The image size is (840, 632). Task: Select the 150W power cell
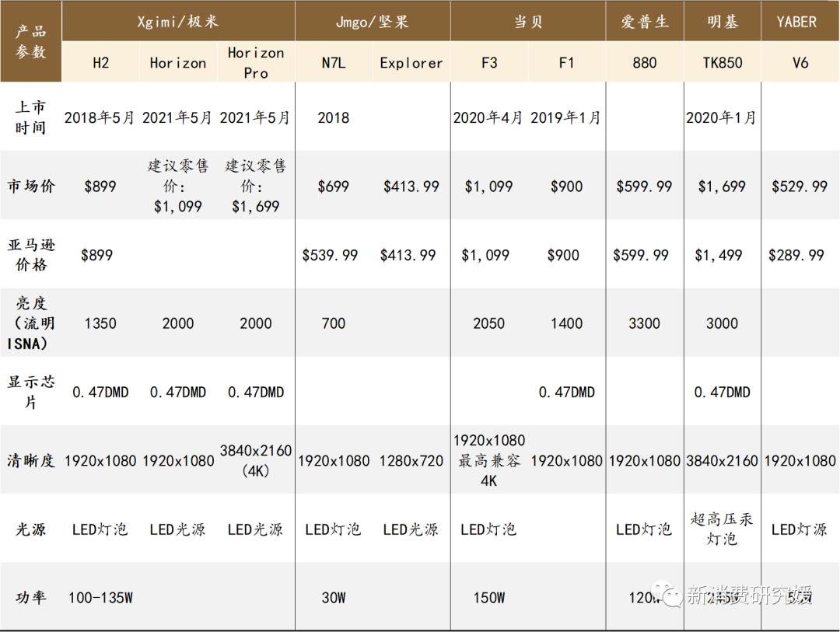click(488, 598)
